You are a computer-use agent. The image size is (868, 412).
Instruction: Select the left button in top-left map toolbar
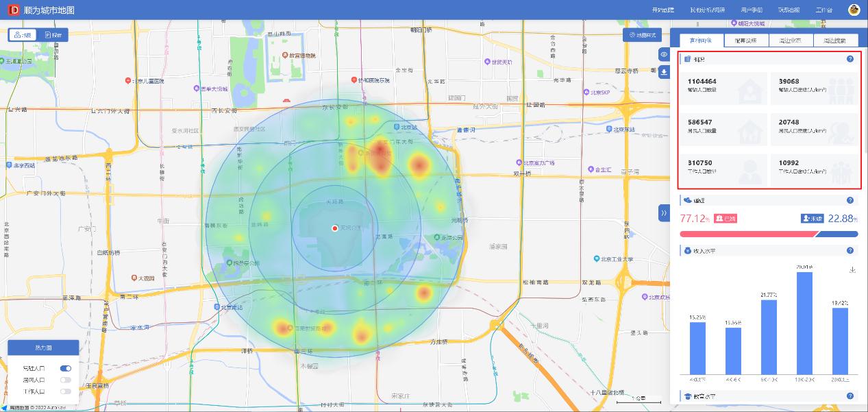click(x=23, y=35)
